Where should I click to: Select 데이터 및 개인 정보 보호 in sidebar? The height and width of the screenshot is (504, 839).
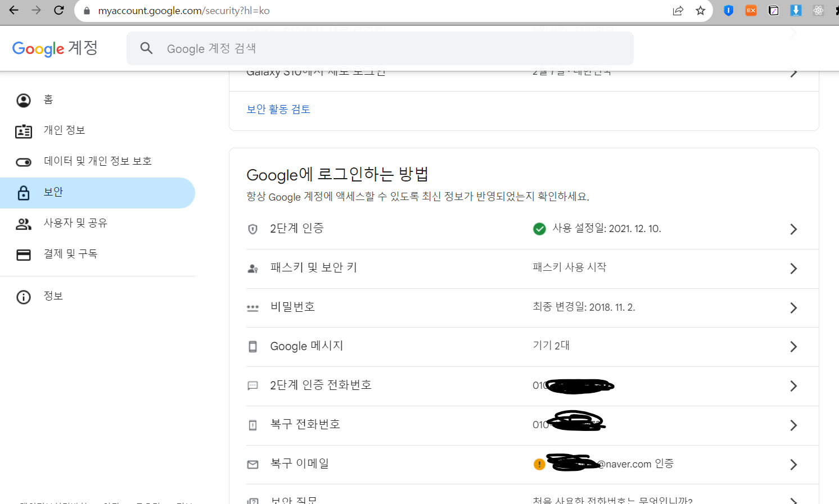(x=97, y=162)
